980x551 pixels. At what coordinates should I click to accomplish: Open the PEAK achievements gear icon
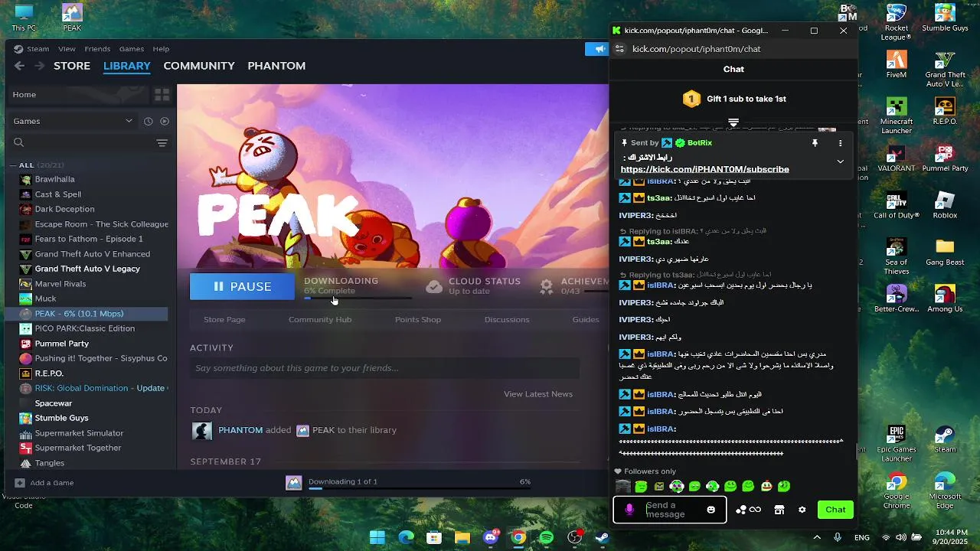tap(547, 286)
